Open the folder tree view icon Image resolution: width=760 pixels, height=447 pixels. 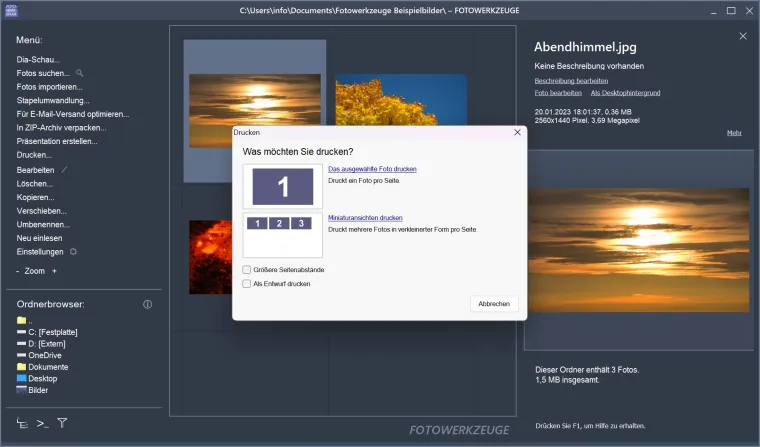tap(22, 423)
